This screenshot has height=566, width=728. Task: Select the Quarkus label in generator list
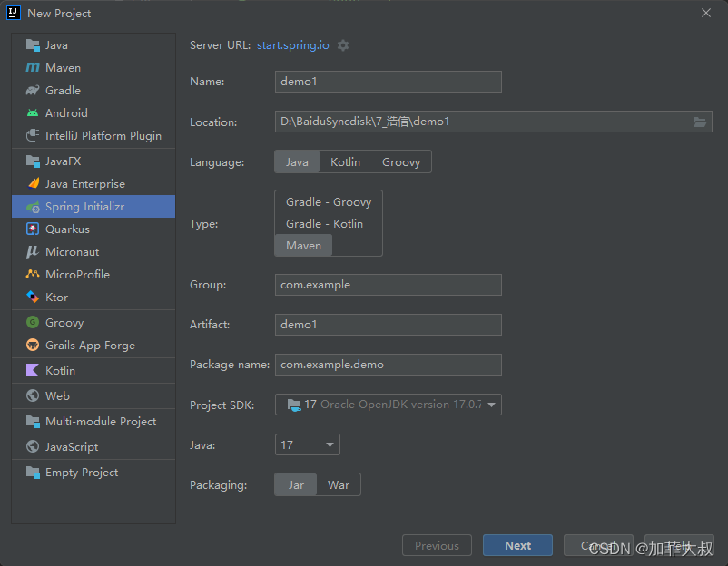click(x=67, y=229)
